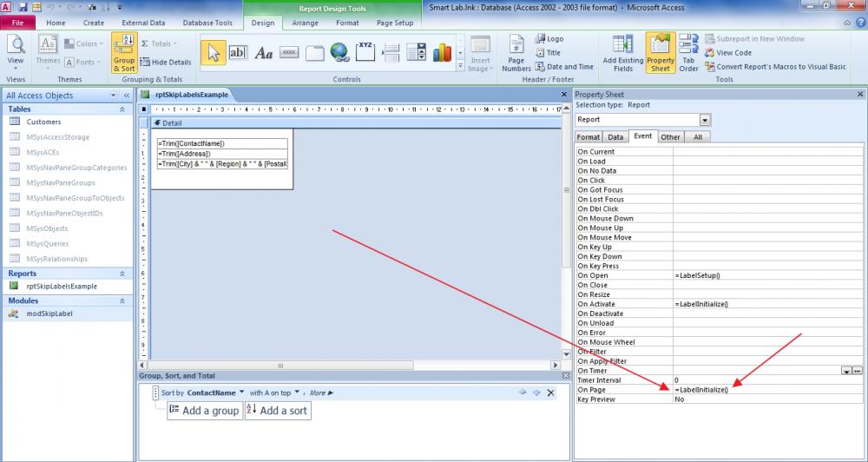Screen dimensions: 868x462
Task: Click Add Existing Fields
Action: pos(622,53)
